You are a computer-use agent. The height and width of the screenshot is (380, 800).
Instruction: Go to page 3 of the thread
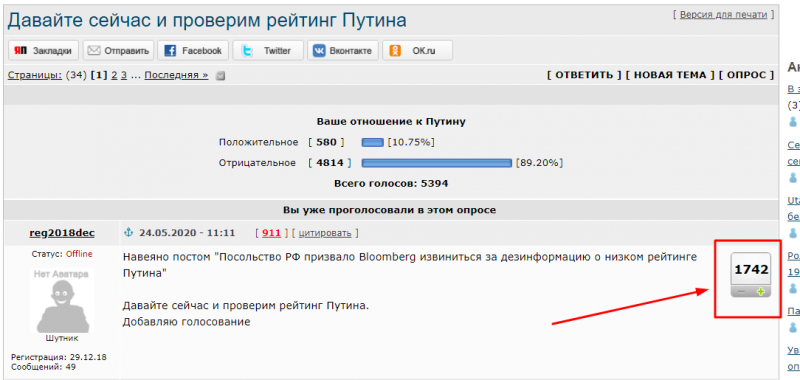point(124,75)
